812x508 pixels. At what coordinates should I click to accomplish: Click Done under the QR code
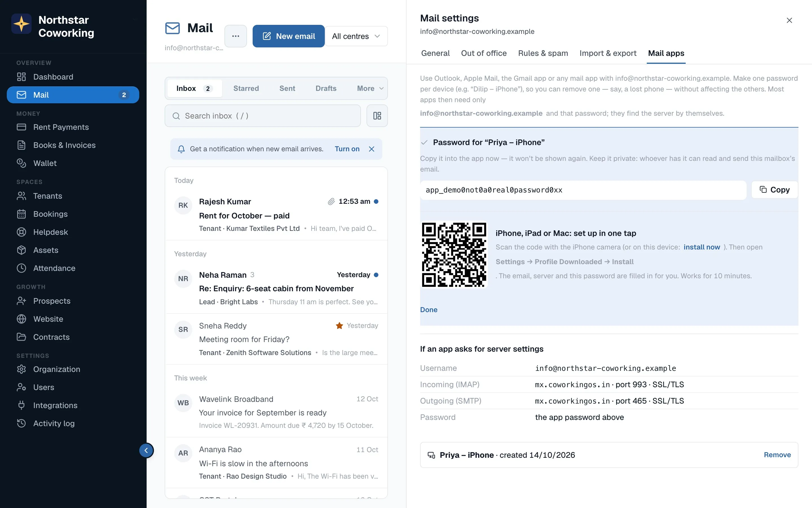click(x=429, y=310)
